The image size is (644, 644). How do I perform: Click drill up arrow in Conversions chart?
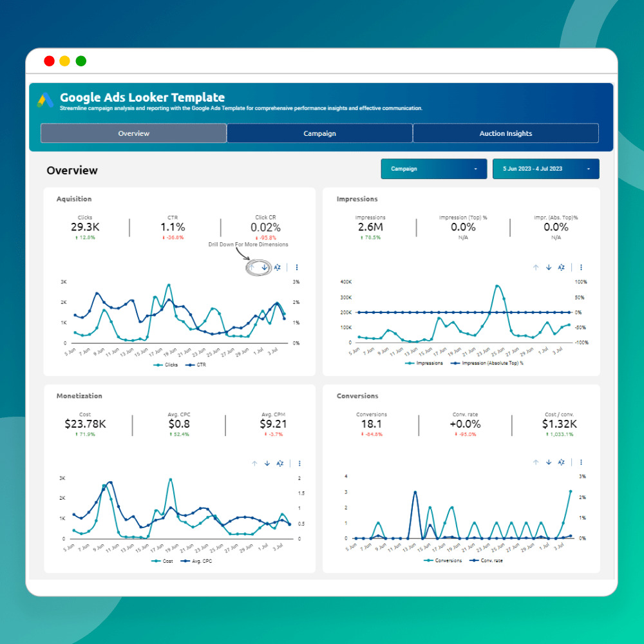coord(536,462)
